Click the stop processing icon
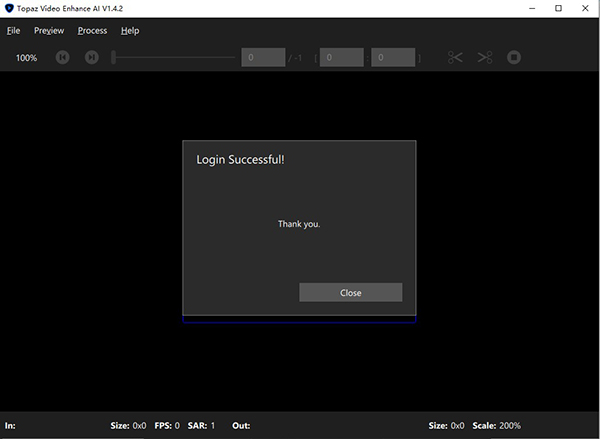600x439 pixels. (514, 57)
